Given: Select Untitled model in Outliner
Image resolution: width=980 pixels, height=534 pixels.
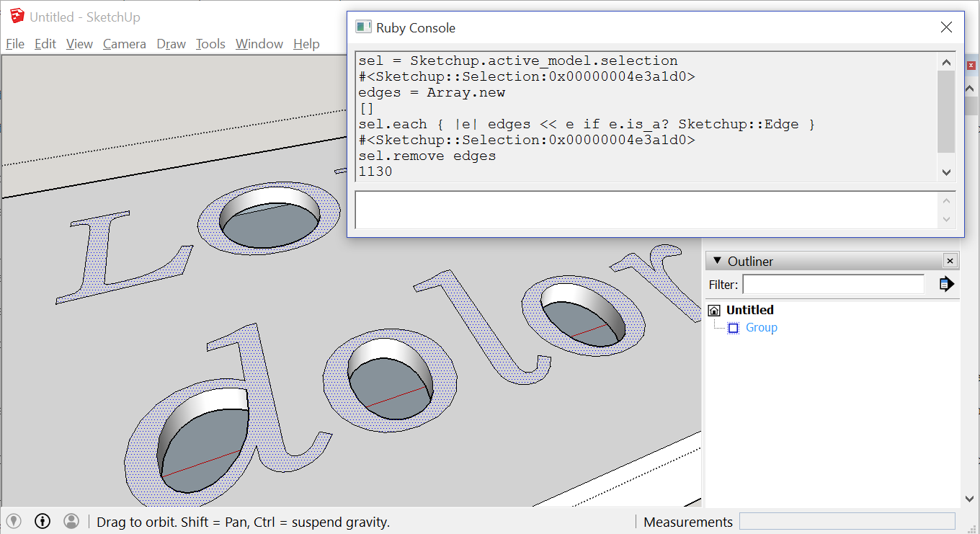Looking at the screenshot, I should (x=750, y=310).
